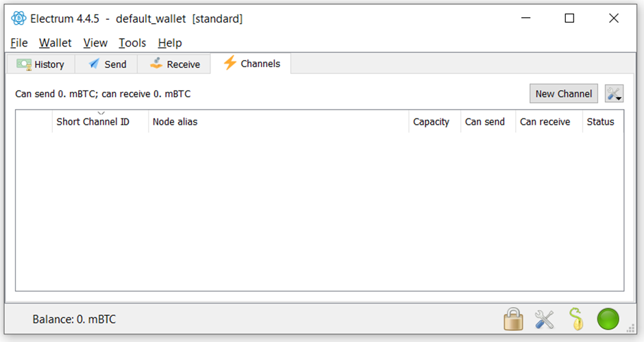
Task: Open the File menu
Action: pos(19,42)
